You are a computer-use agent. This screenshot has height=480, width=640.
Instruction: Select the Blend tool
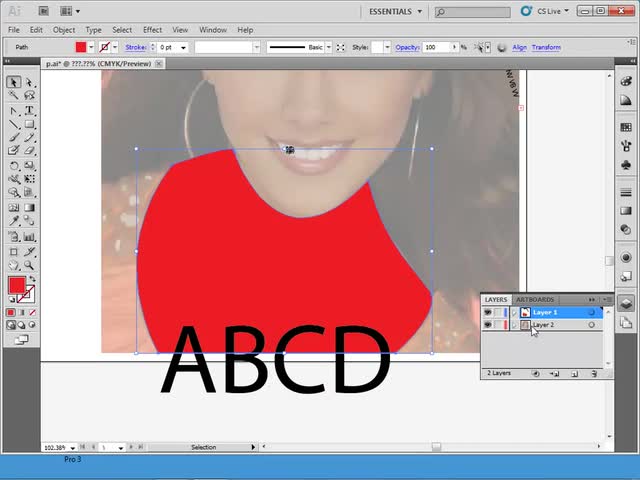tap(29, 221)
